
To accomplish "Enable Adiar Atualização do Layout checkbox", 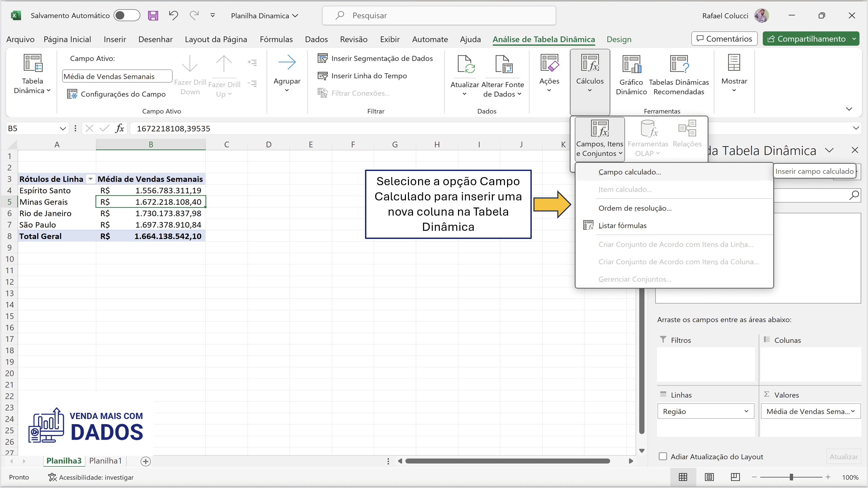I will (x=663, y=456).
